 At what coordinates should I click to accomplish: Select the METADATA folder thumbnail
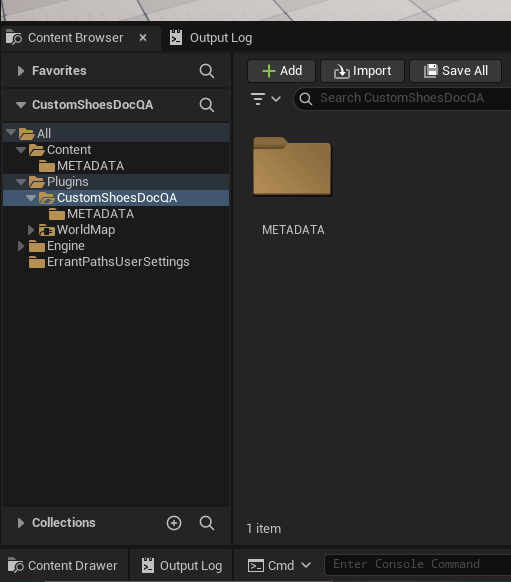292,166
